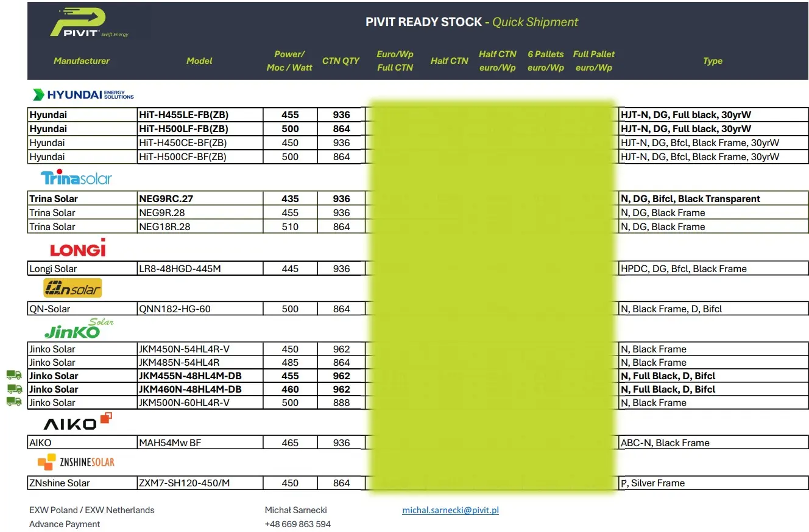Select the CTN QTY column header
This screenshot has height=532, width=809.
[341, 61]
